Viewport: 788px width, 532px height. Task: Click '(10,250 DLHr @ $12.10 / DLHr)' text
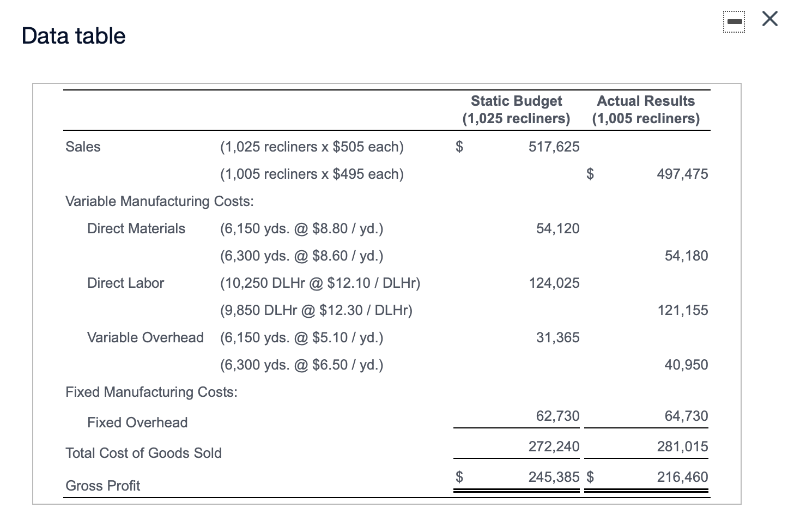[320, 283]
